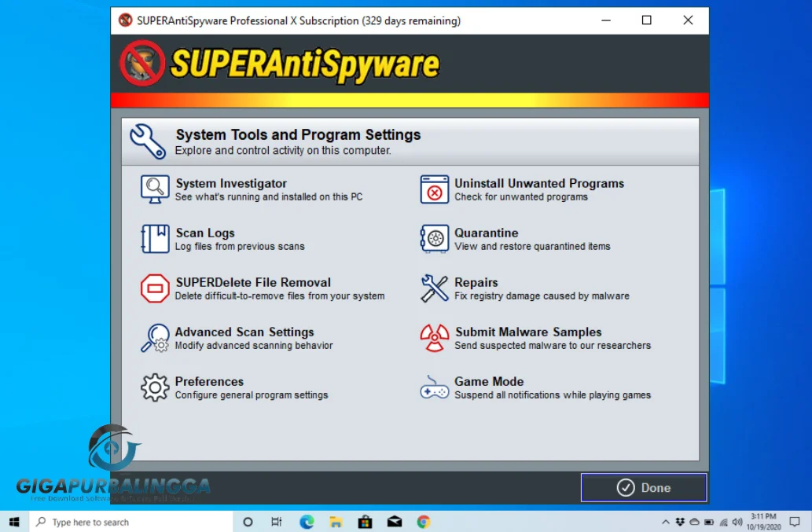Open the Game Mode link
This screenshot has width=812, height=532.
tap(489, 381)
